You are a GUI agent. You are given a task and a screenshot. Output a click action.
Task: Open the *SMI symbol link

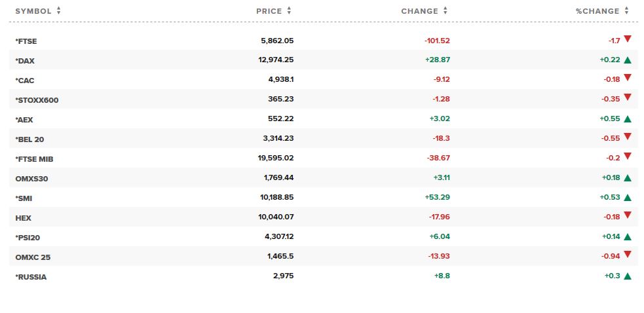(24, 198)
